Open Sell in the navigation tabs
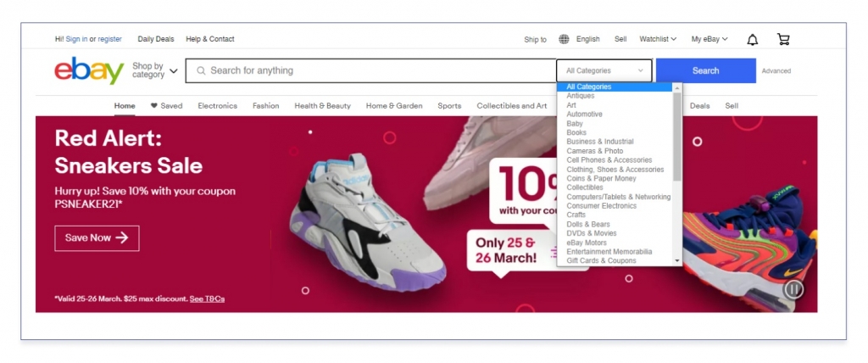The width and height of the screenshot is (868, 363). (732, 105)
